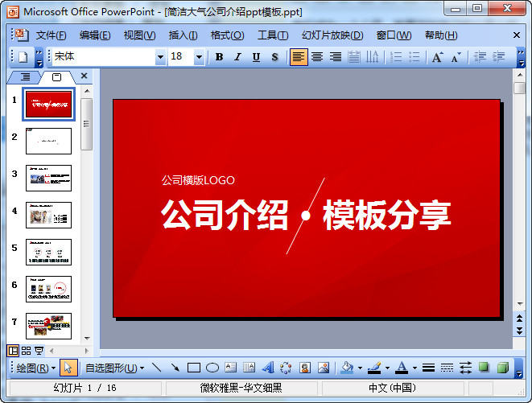Select the Line drawing tool
The image size is (532, 403).
(157, 368)
